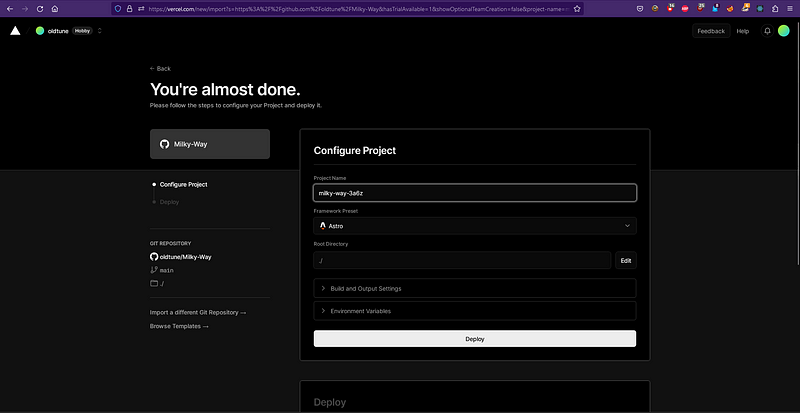Screen dimensions: 800x413
Task: Open the team switcher chevrons beside Hobby
Action: 99,31
